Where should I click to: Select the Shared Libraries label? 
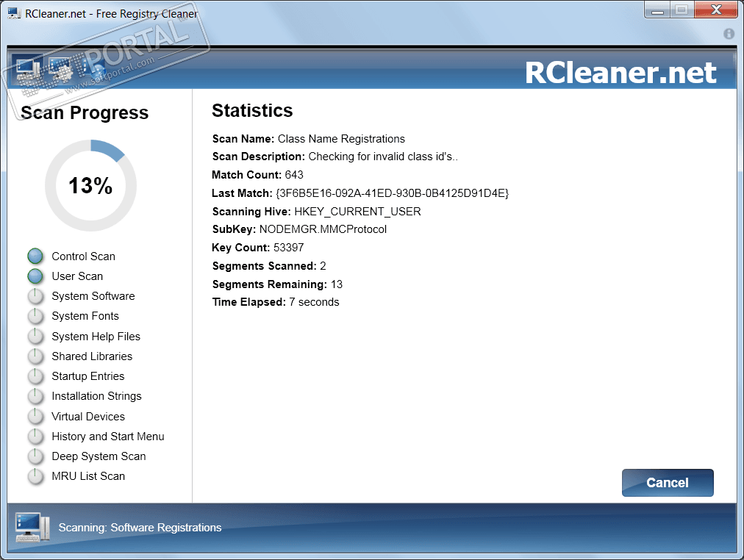tap(92, 356)
